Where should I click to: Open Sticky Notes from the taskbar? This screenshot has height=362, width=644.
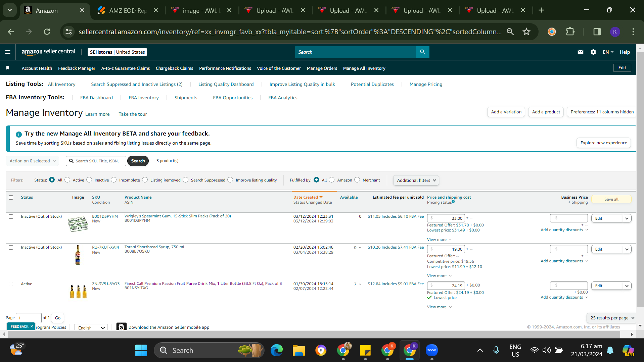click(365, 351)
